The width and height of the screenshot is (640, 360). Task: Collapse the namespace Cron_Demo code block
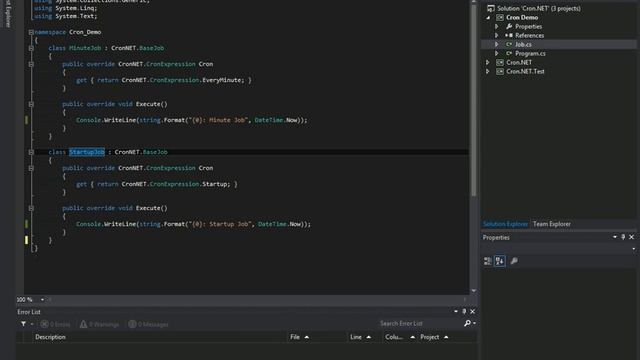31,32
